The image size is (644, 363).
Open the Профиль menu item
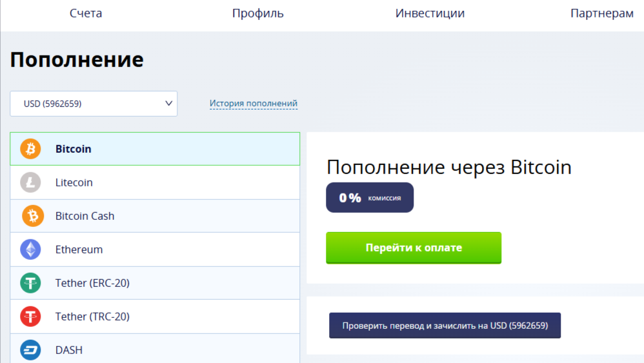[258, 14]
